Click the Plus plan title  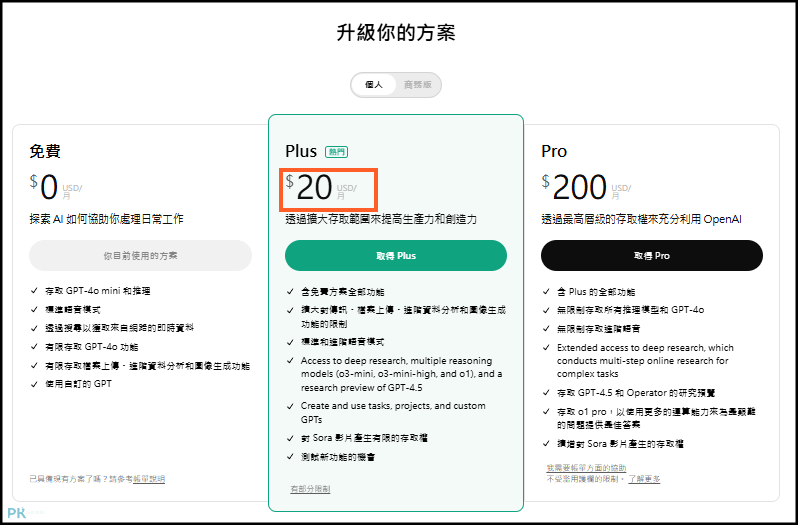301,151
